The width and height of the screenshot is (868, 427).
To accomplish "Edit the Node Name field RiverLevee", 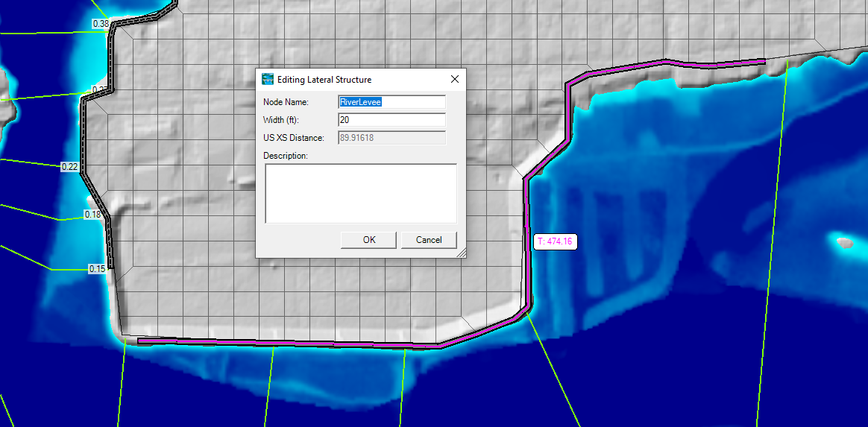I will 391,102.
